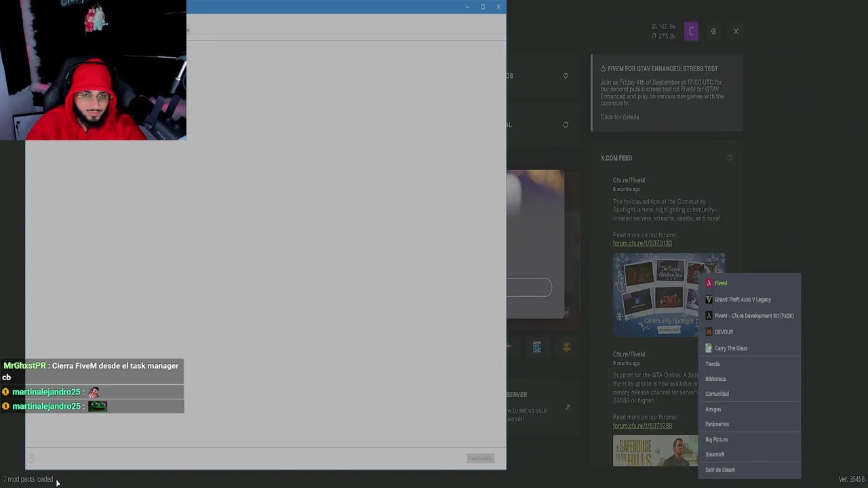Open the Safehouse in the Hills image
The width and height of the screenshot is (868, 488).
(x=655, y=451)
